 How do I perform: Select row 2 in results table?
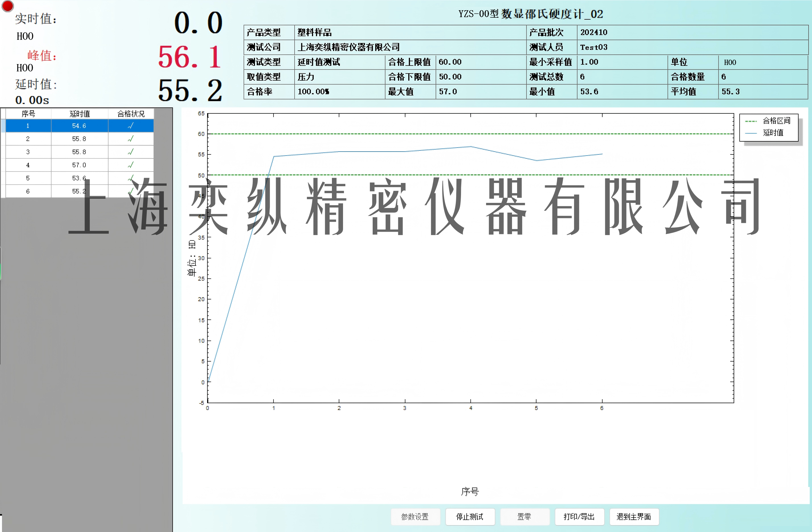pos(79,139)
